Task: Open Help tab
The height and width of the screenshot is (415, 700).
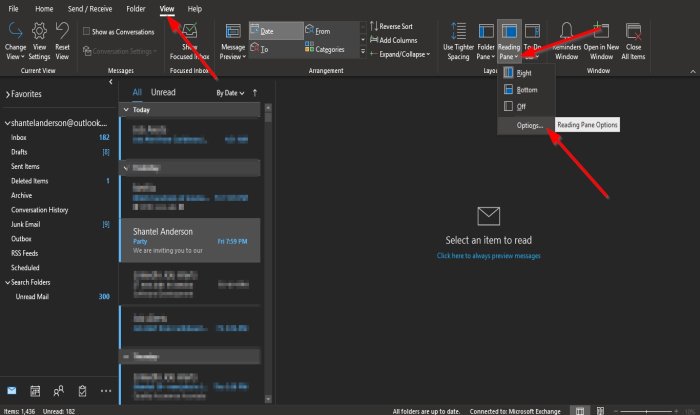Action: tap(194, 8)
